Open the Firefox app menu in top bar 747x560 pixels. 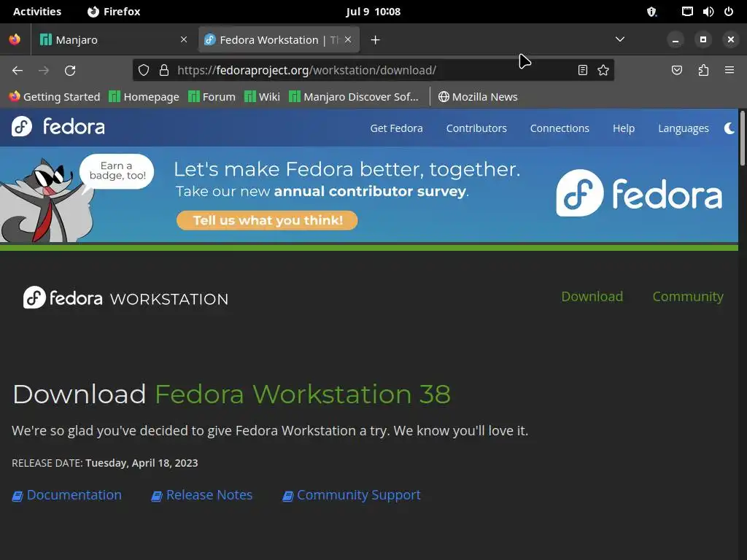point(114,12)
